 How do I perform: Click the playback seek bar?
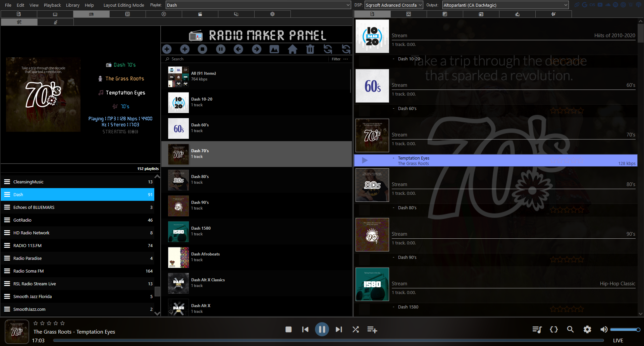(x=328, y=340)
